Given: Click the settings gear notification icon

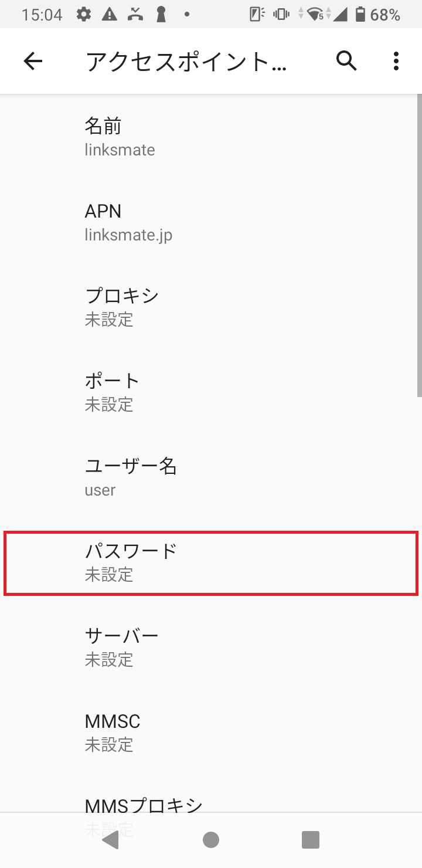Looking at the screenshot, I should point(84,13).
